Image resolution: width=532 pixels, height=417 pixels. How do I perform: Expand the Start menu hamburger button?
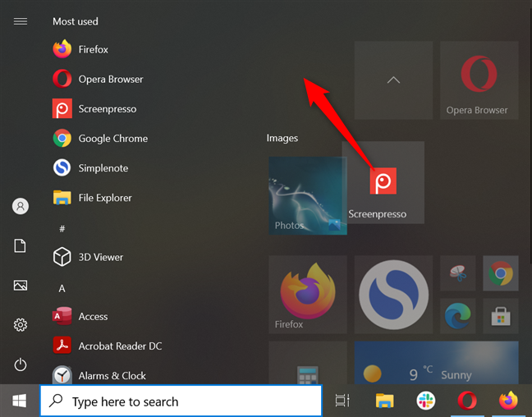pyautogui.click(x=21, y=21)
